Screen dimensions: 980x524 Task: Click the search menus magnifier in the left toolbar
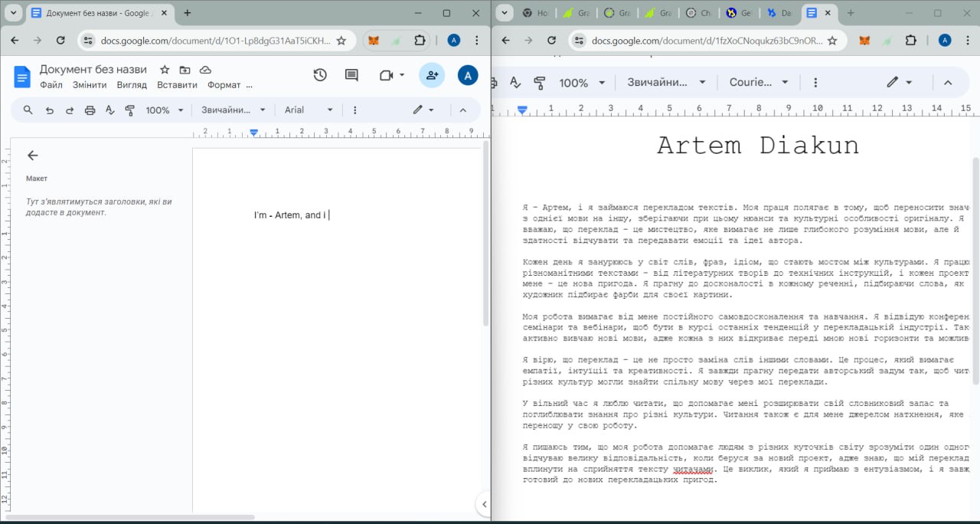pos(28,110)
